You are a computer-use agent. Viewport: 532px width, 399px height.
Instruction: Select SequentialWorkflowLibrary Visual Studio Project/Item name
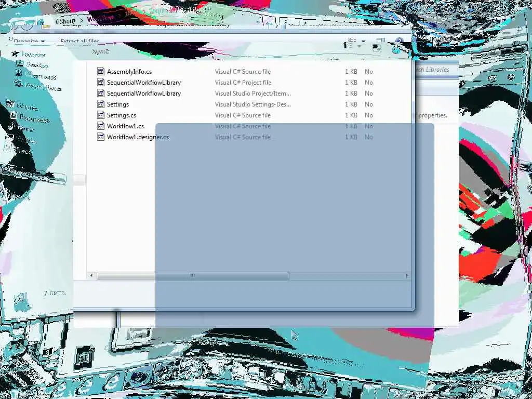coord(144,94)
